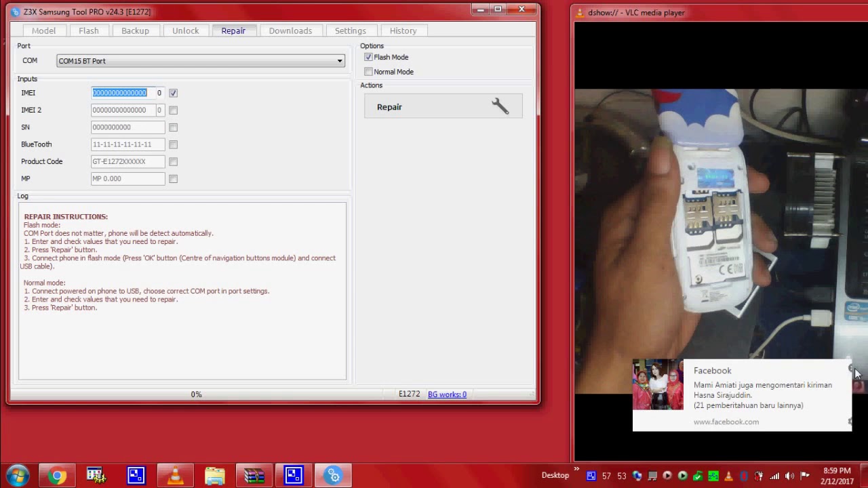The width and height of the screenshot is (868, 488).
Task: Click the Desktop toolbar label
Action: point(555,475)
